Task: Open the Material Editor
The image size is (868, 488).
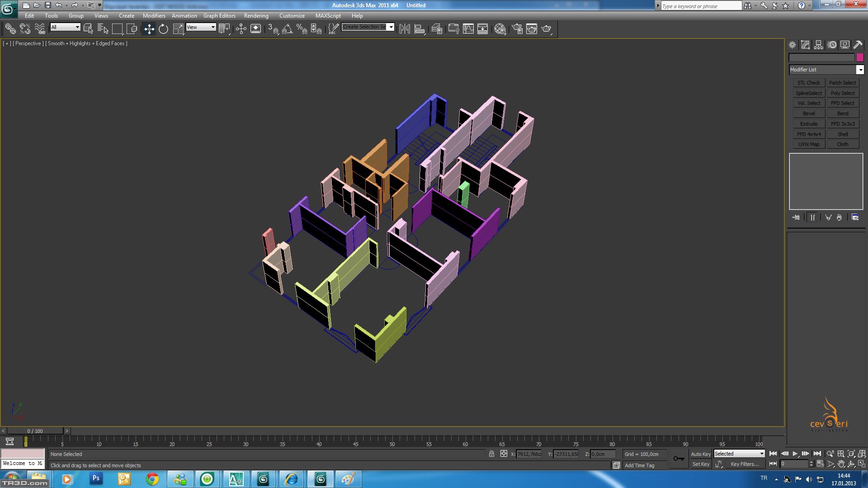Action: (x=500, y=29)
